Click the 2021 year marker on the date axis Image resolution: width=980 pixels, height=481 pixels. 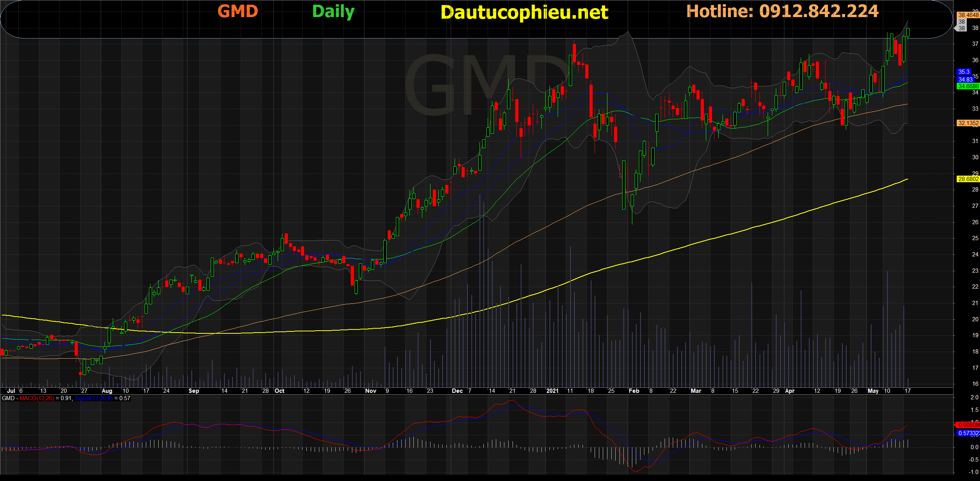552,391
